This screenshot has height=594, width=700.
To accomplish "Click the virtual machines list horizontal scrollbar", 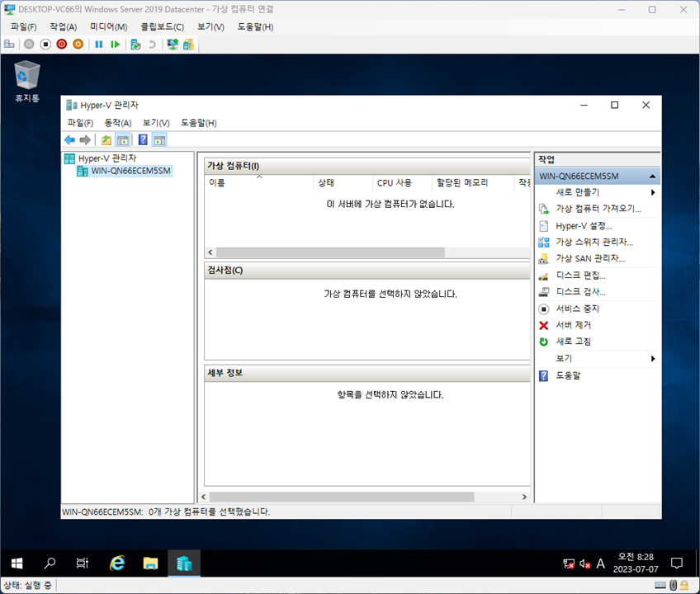I will coord(330,252).
